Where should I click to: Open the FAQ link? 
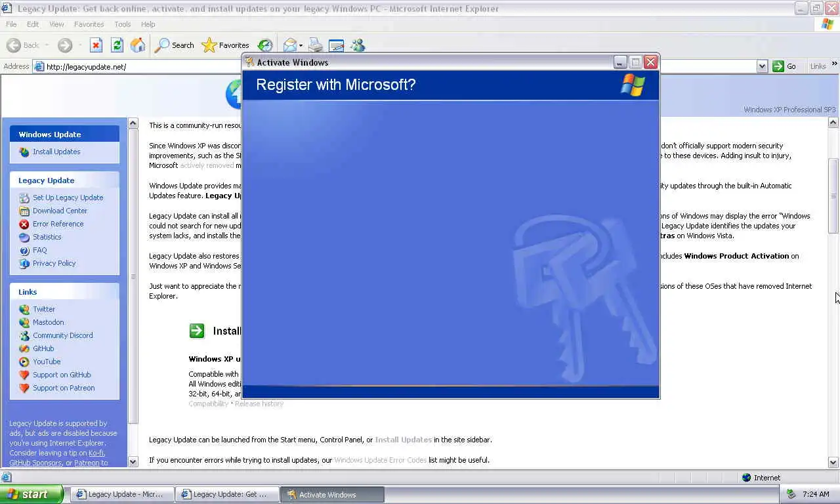[x=40, y=250]
